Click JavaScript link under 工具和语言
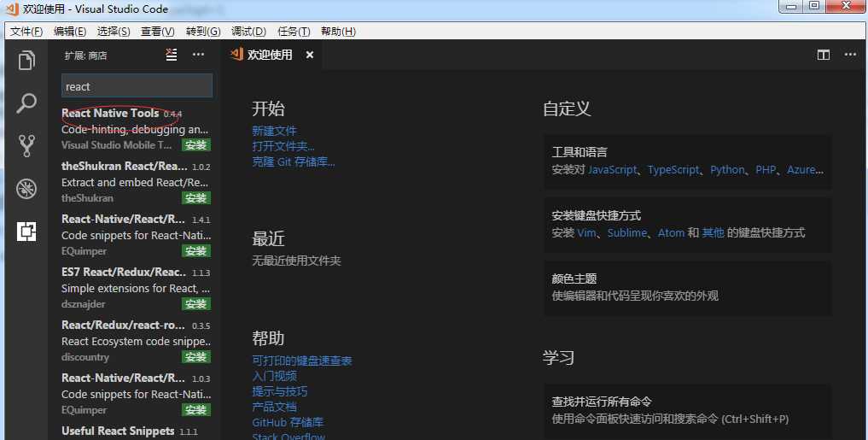868x440 pixels. tap(612, 170)
